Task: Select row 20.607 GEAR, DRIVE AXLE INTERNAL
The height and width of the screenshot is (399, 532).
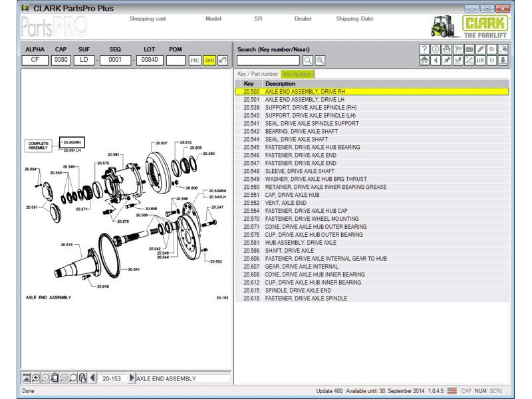Action: [372, 267]
